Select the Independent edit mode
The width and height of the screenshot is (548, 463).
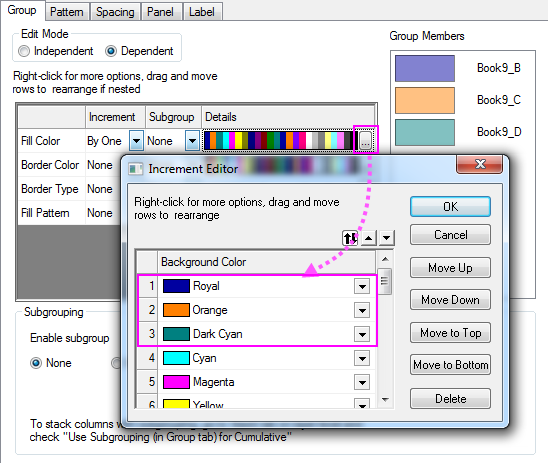point(24,51)
